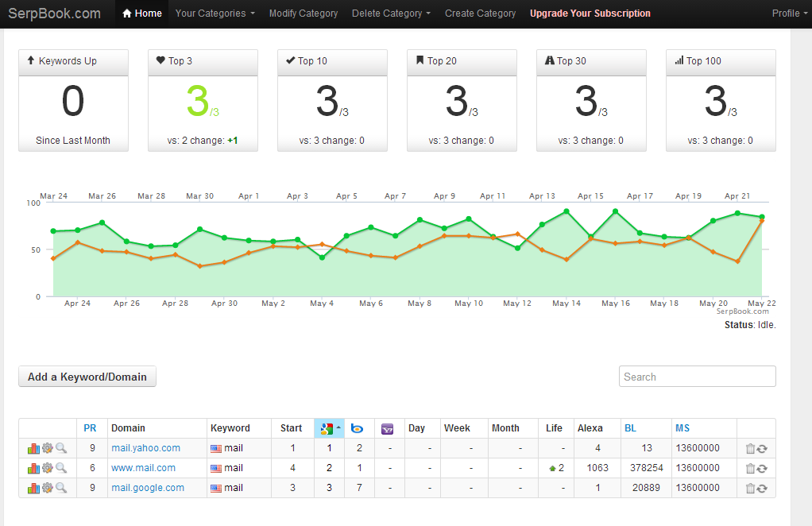Click the Status: Idle text

coord(750,325)
